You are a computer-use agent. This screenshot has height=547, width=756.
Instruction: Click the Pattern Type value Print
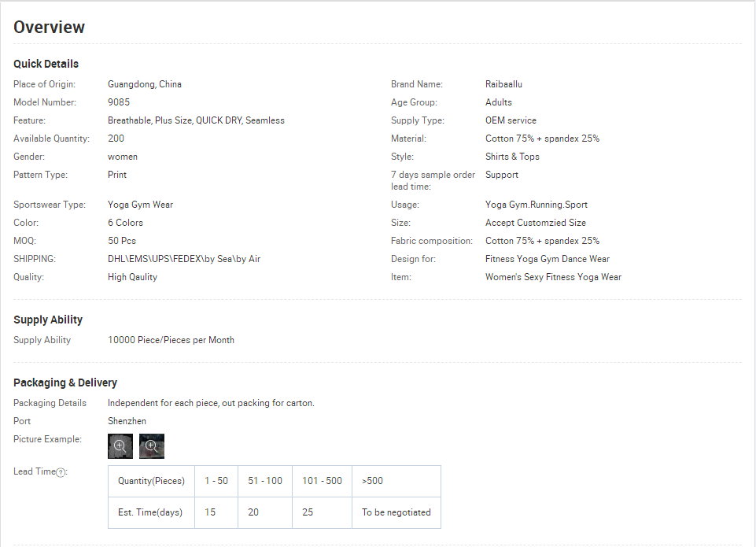click(117, 175)
